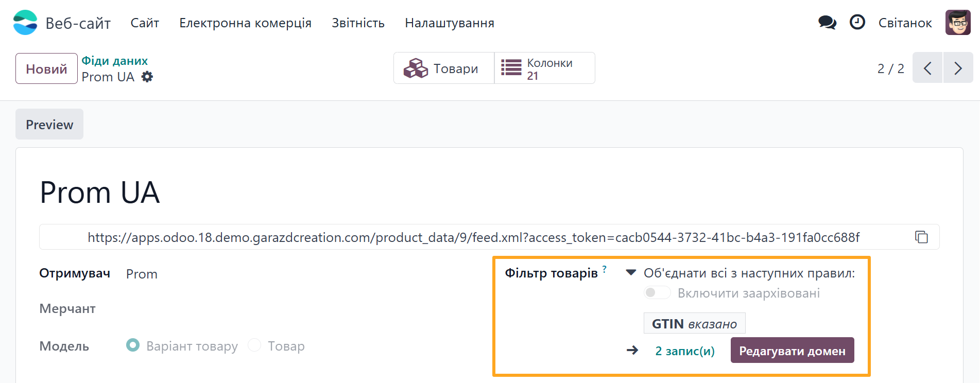The width and height of the screenshot is (980, 383).
Task: Select the Варіант товару radio option
Action: (x=133, y=345)
